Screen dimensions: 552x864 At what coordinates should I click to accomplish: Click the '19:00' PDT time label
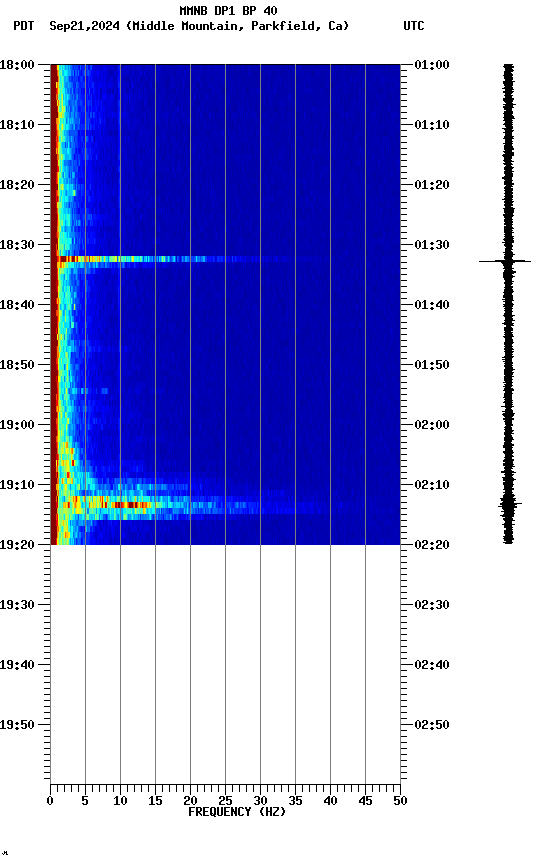click(x=17, y=425)
